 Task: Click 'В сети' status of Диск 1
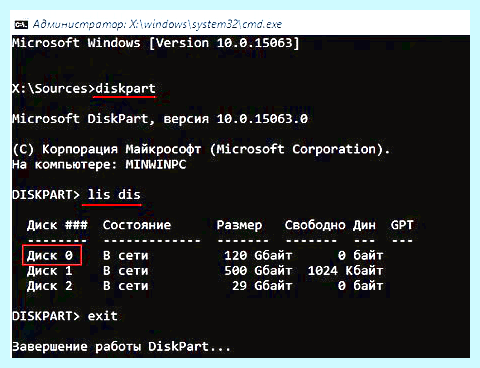click(126, 271)
